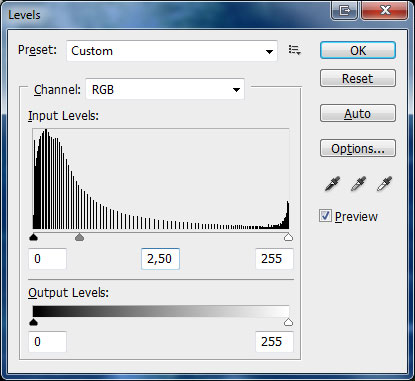Click the output white level slider
Image resolution: width=415 pixels, height=381 pixels.
tap(288, 322)
